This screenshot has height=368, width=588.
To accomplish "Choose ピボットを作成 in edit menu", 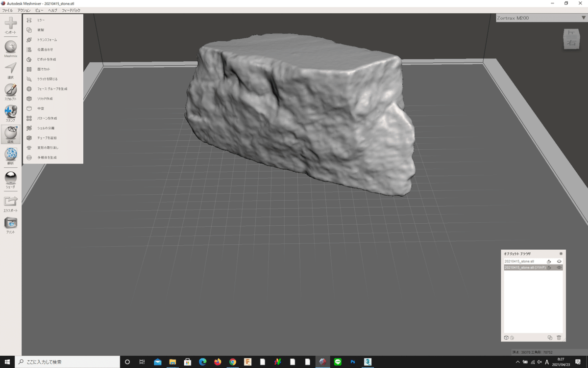I will pyautogui.click(x=52, y=59).
